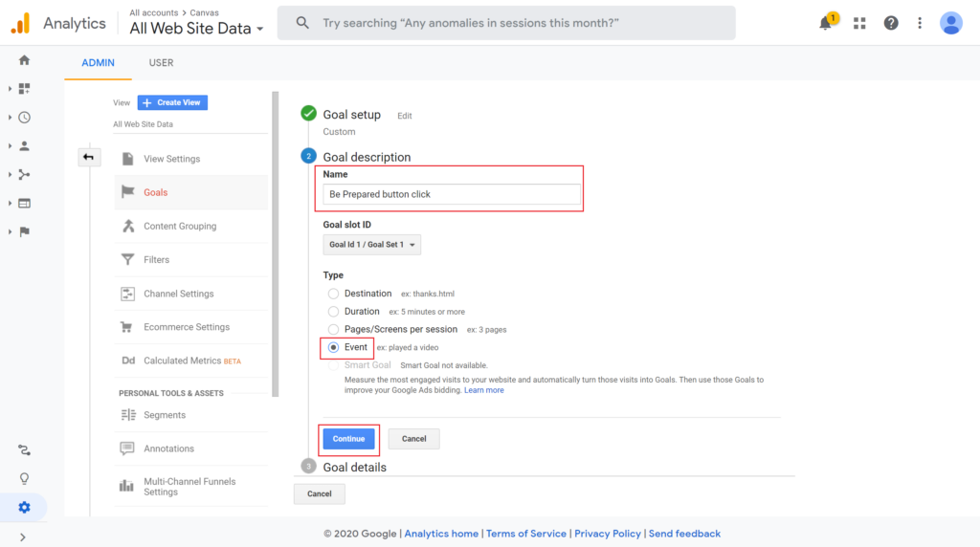Open the Discover lightbulb icon
Screen dimensions: 980x547
(x=24, y=478)
